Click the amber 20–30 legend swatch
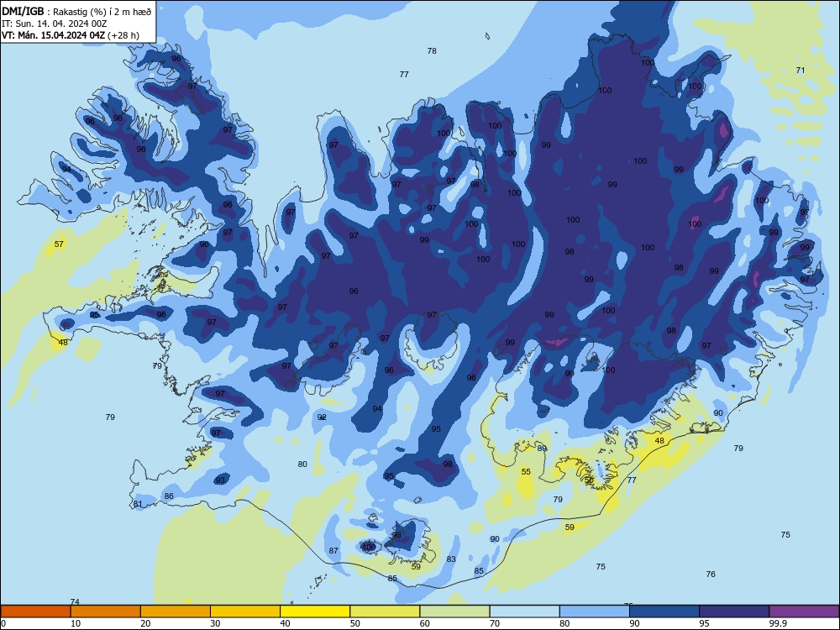This screenshot has width=840, height=630. tap(176, 612)
